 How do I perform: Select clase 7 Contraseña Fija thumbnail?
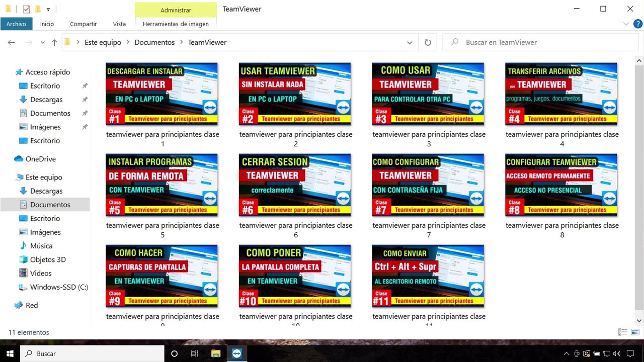click(x=428, y=185)
